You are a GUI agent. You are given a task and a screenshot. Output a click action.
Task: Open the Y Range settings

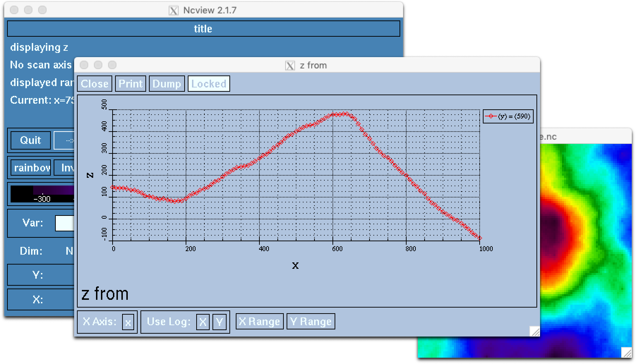click(311, 321)
